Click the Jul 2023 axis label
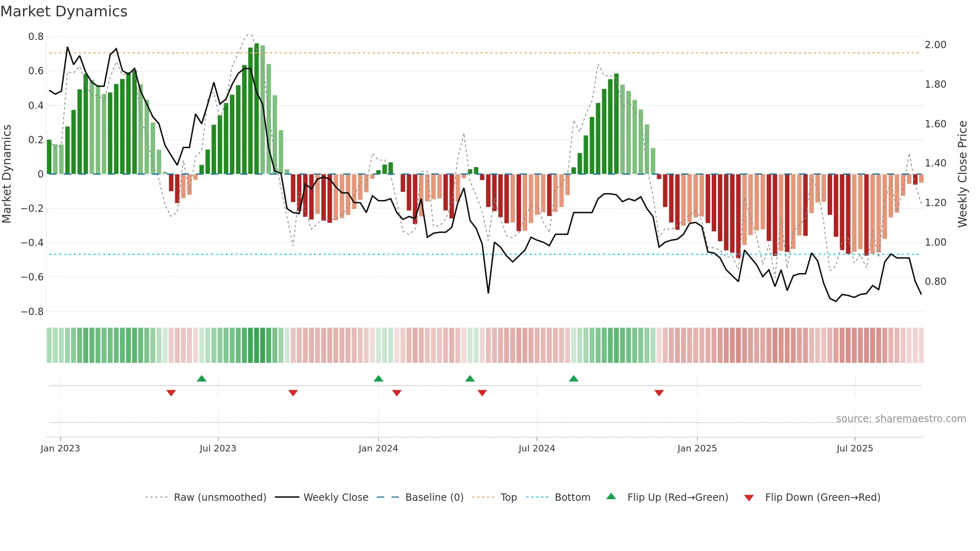The image size is (980, 551). pyautogui.click(x=218, y=448)
